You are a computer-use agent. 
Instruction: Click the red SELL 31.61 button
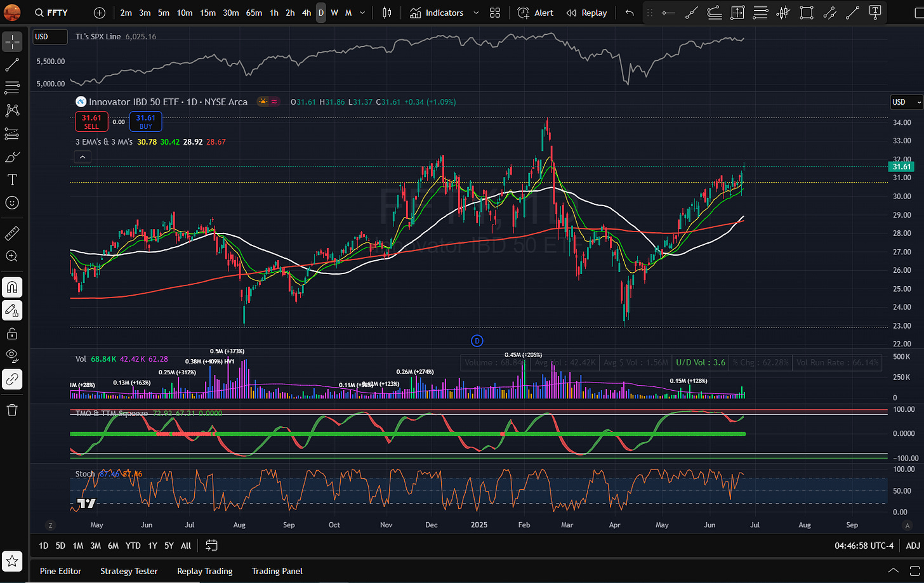click(x=91, y=122)
